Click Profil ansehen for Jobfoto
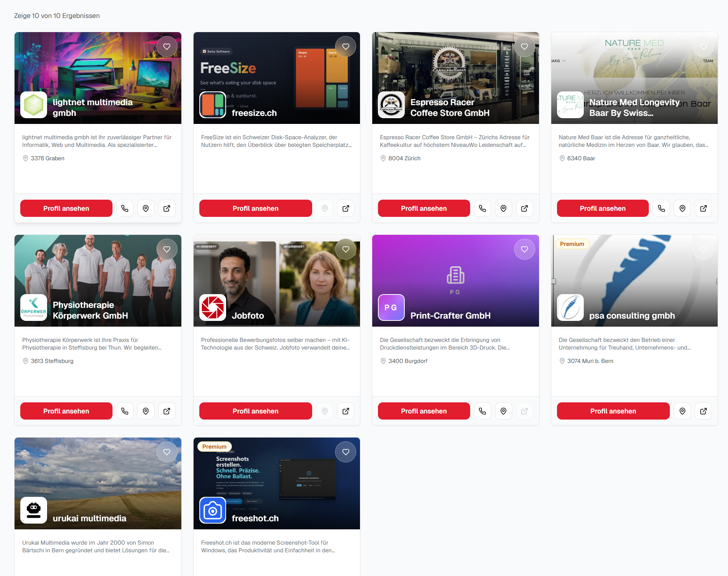 tap(256, 411)
